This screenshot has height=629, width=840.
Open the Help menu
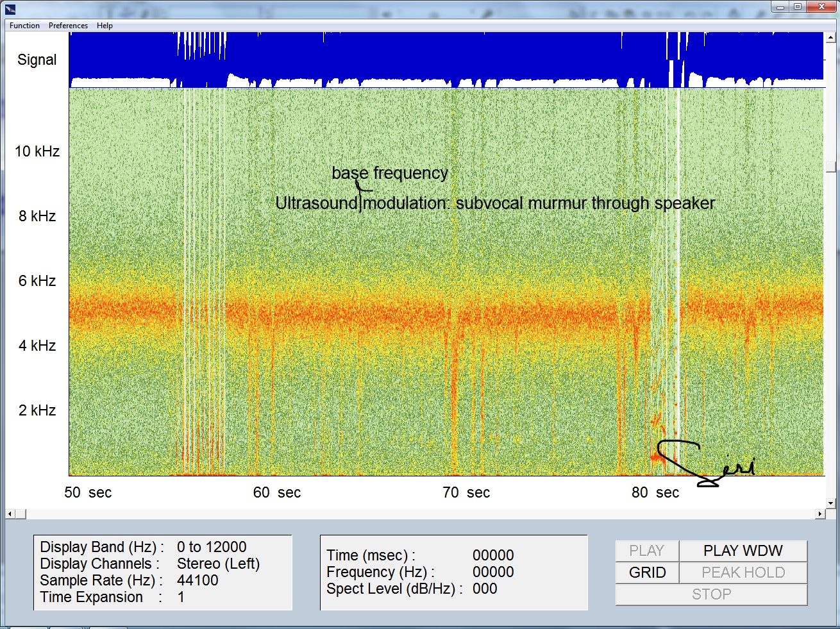[105, 26]
